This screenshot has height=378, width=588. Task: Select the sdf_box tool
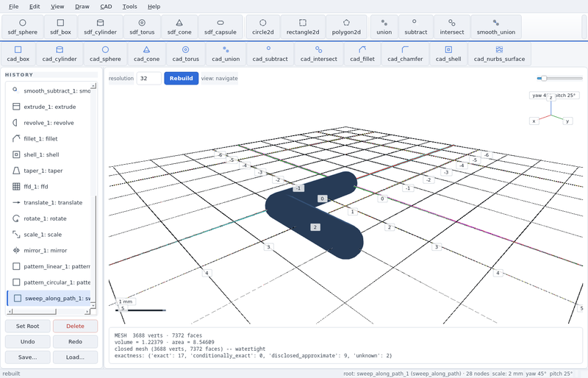(x=60, y=27)
